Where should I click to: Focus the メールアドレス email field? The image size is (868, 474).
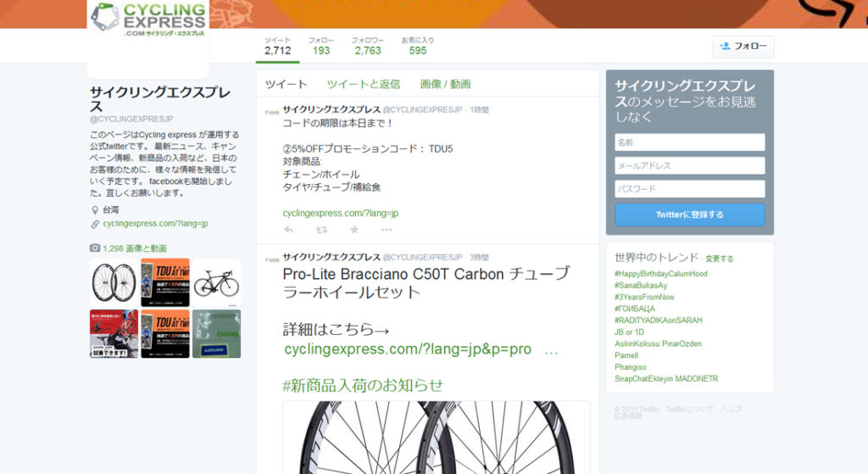coord(690,165)
